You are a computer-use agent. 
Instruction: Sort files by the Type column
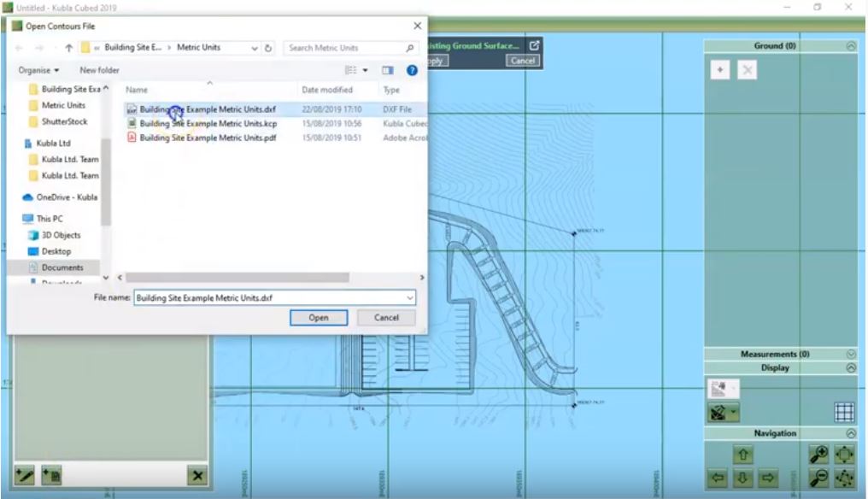coord(391,90)
